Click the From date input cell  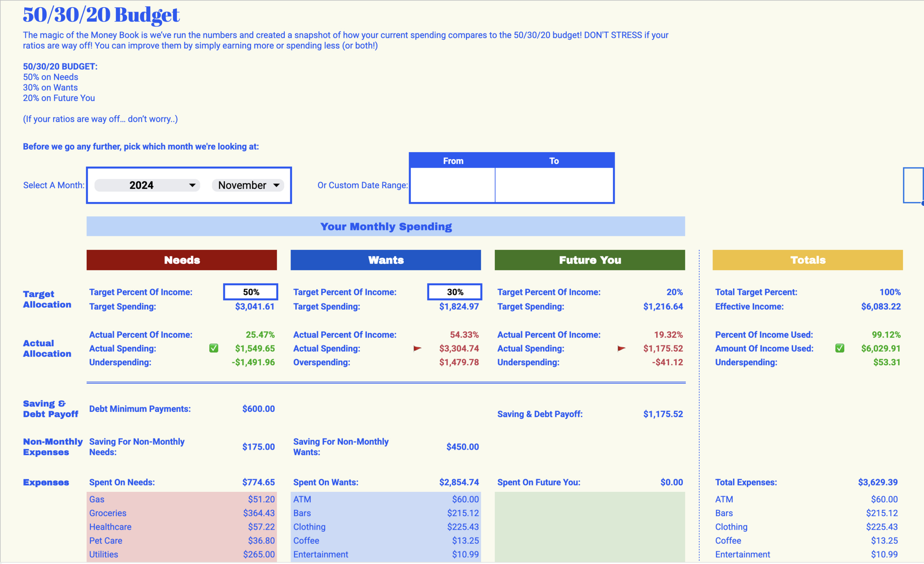(x=453, y=185)
